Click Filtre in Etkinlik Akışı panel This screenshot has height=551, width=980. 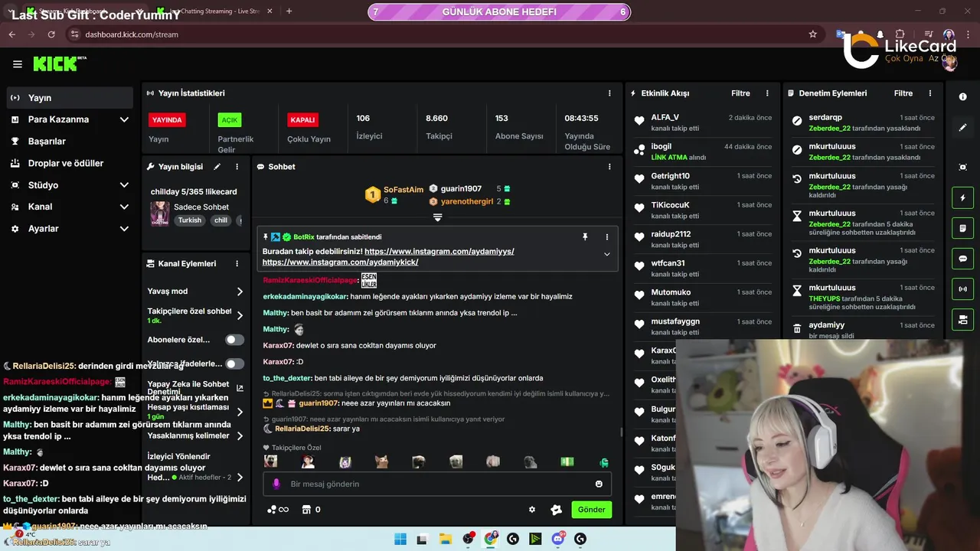(740, 93)
